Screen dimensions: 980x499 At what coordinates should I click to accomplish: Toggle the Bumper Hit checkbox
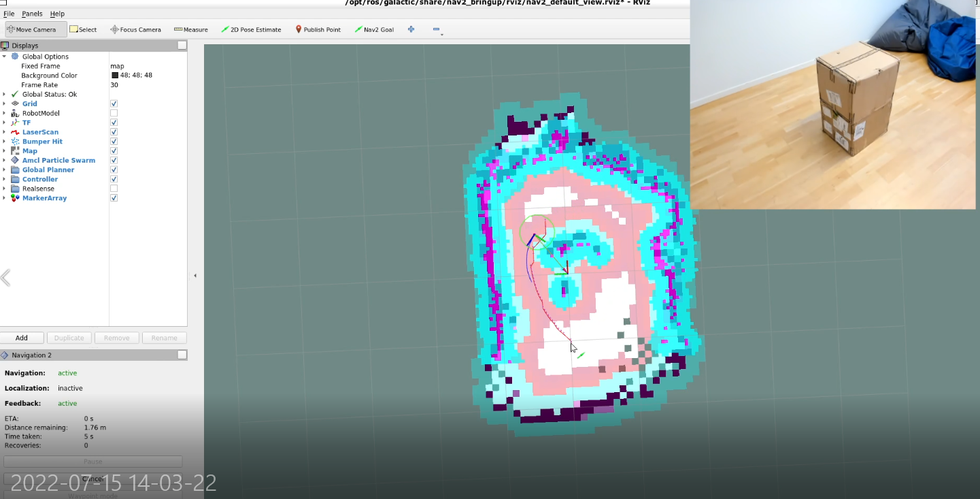[114, 142]
